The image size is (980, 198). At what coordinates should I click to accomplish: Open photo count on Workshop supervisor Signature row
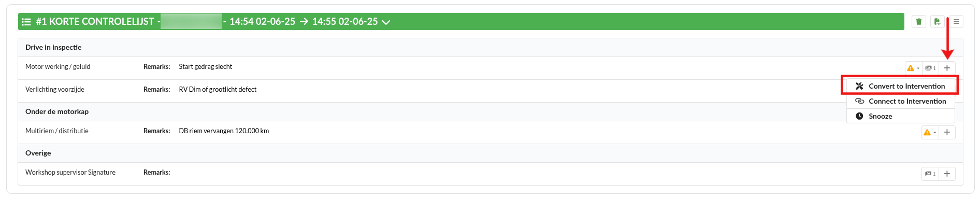pos(930,174)
